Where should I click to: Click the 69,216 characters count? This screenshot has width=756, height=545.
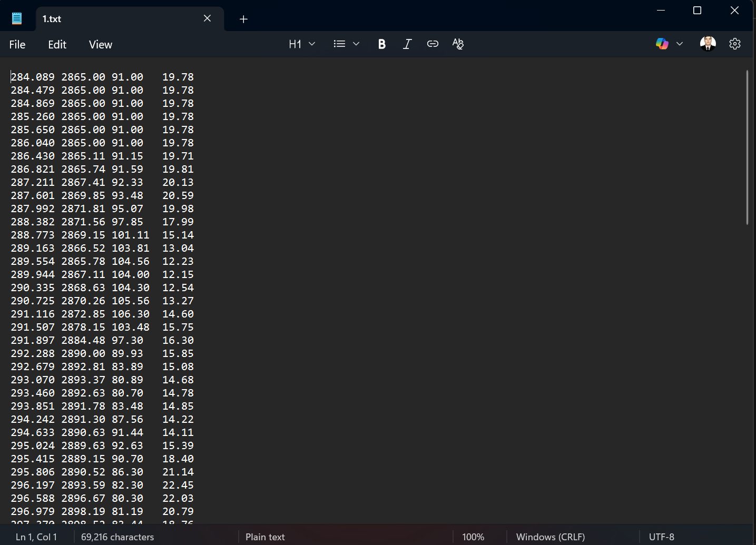pyautogui.click(x=117, y=537)
